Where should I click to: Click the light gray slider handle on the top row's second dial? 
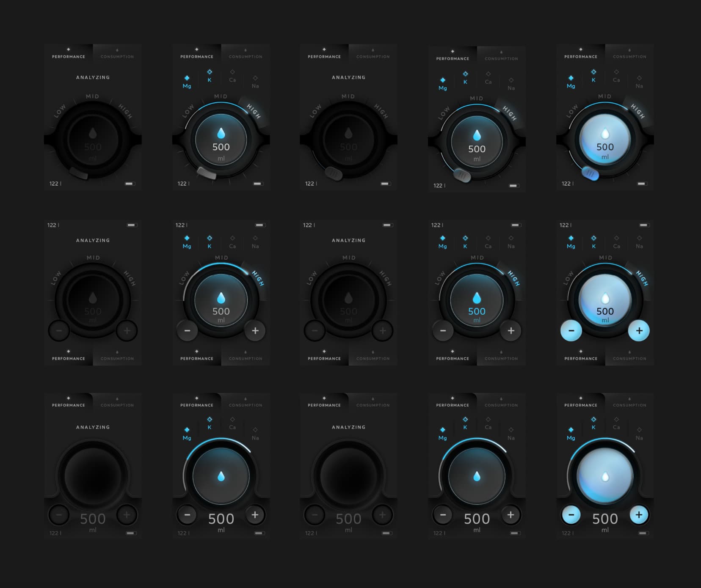pos(207,173)
